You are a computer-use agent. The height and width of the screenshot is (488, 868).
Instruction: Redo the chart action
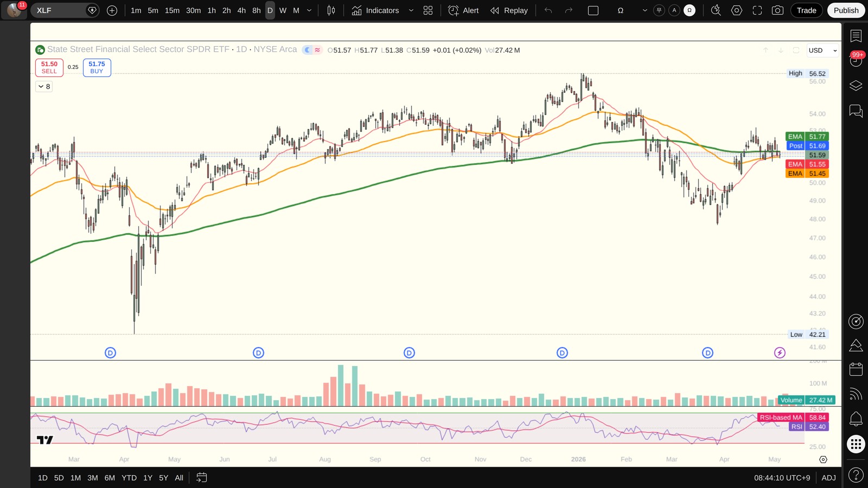click(569, 10)
